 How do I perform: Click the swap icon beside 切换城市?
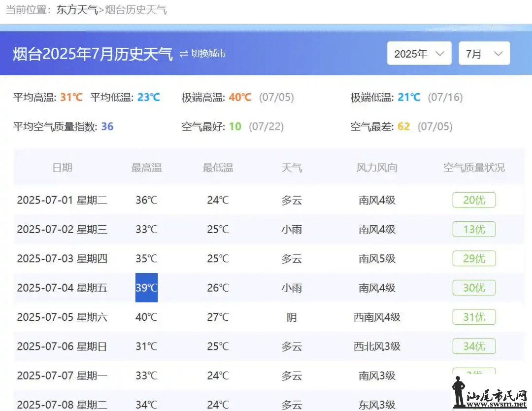click(x=184, y=54)
